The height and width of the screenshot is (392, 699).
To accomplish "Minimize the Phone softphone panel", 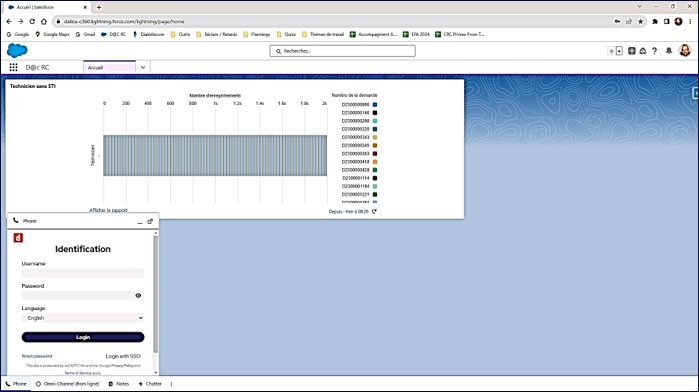I will 140,222.
